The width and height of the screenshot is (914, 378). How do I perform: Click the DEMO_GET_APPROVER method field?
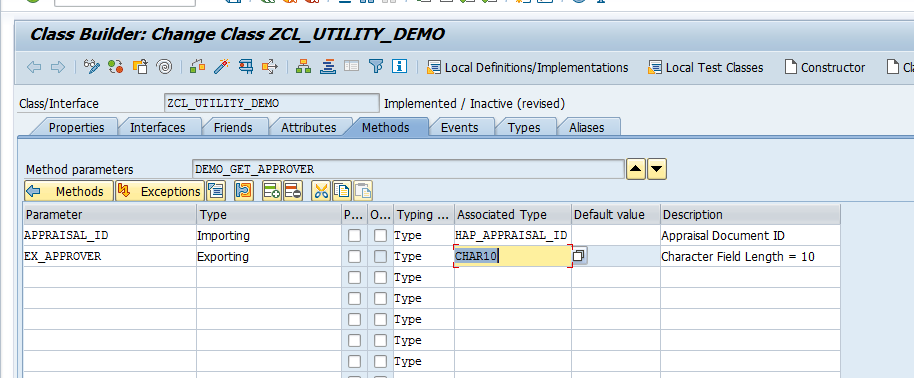click(408, 169)
